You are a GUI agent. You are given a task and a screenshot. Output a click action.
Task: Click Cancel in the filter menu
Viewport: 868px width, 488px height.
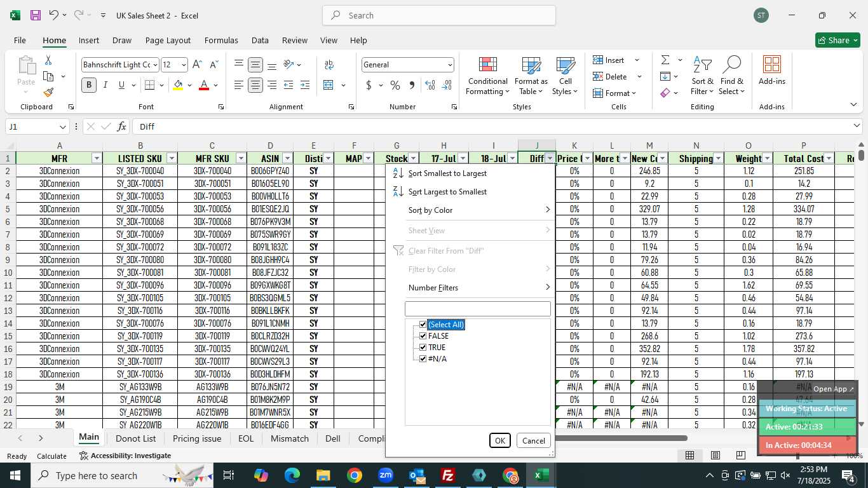coord(533,440)
